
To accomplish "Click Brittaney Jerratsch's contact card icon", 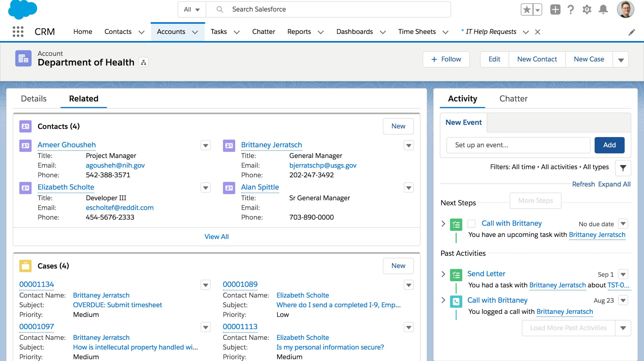I will tap(229, 146).
